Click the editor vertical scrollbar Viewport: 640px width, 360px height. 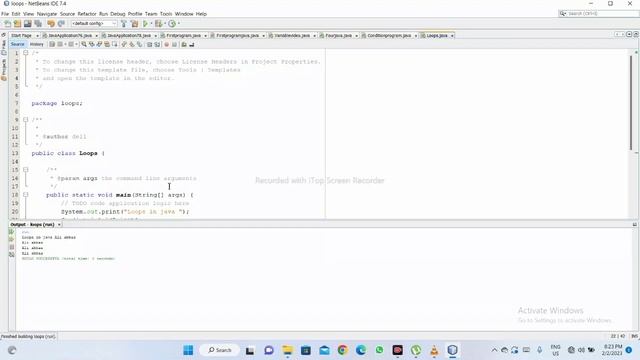pos(631,102)
